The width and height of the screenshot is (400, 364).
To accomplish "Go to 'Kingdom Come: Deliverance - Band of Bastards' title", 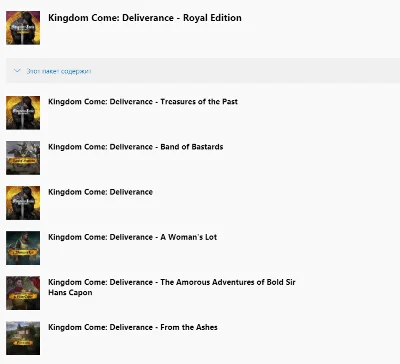I will coord(136,147).
